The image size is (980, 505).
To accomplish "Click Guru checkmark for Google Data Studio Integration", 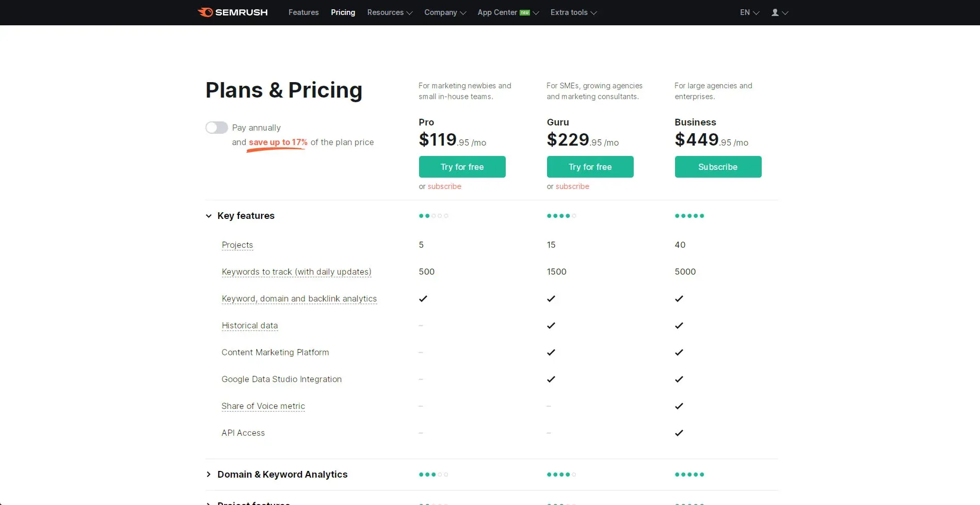I will tap(551, 379).
